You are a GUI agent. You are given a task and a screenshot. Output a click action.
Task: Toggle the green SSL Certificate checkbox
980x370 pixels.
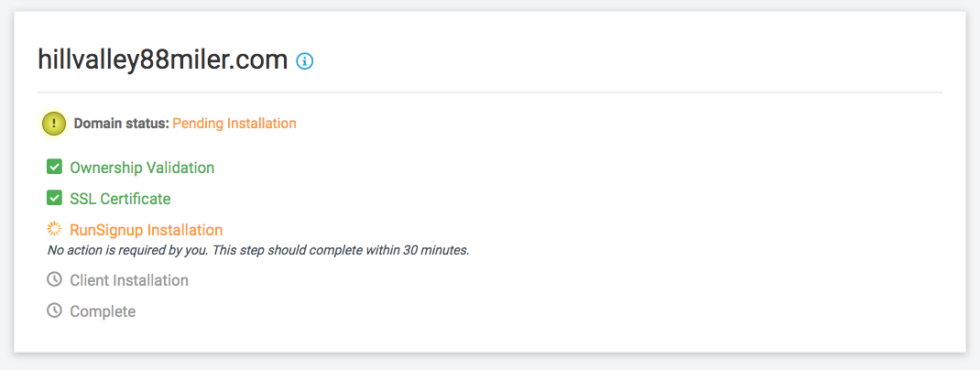[54, 198]
